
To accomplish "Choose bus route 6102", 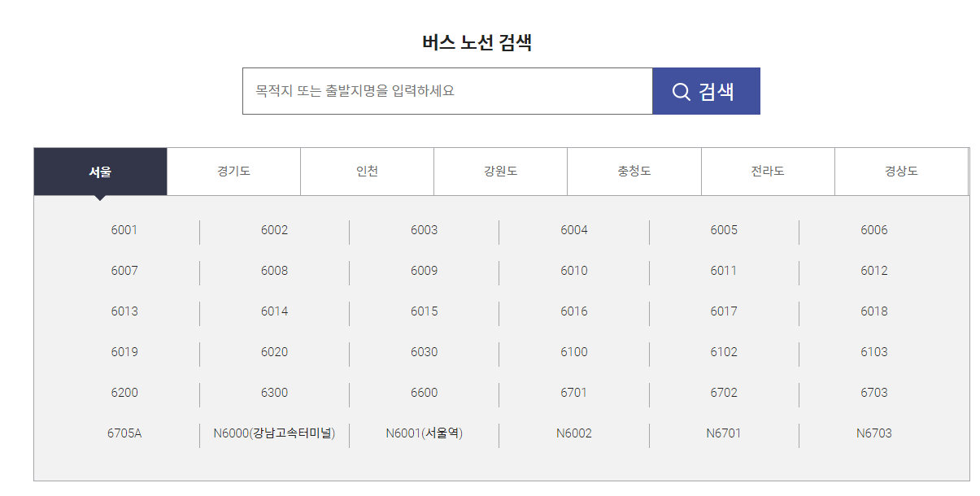I will coord(724,352).
